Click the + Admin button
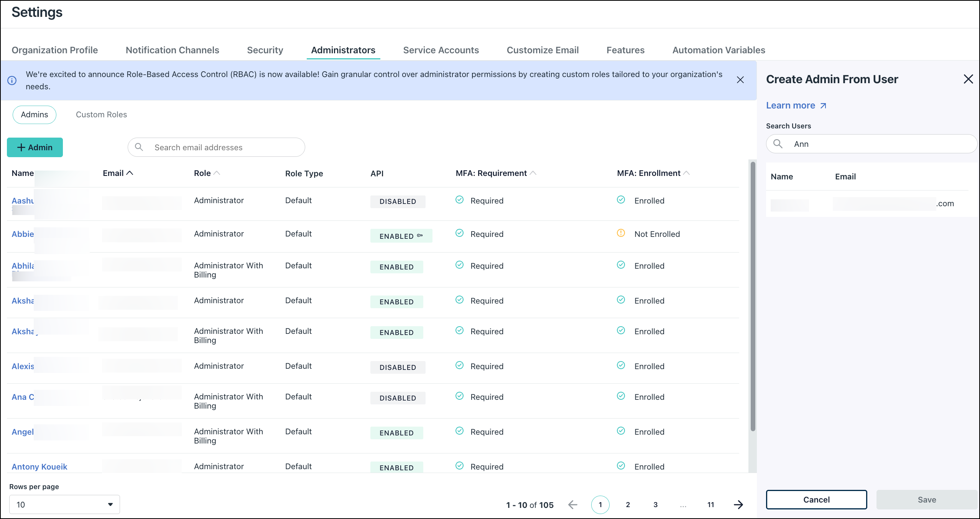 point(35,147)
